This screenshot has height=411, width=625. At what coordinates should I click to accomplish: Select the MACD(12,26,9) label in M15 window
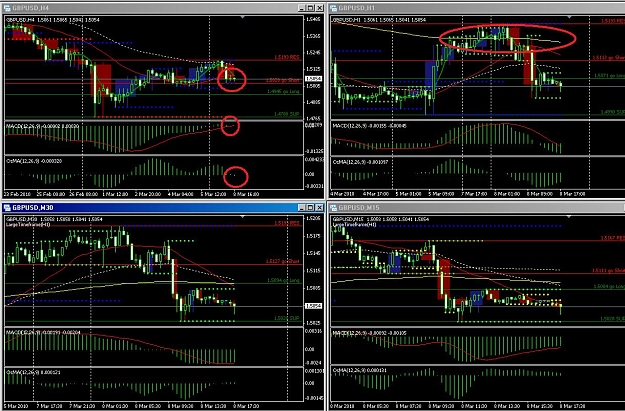(x=369, y=333)
